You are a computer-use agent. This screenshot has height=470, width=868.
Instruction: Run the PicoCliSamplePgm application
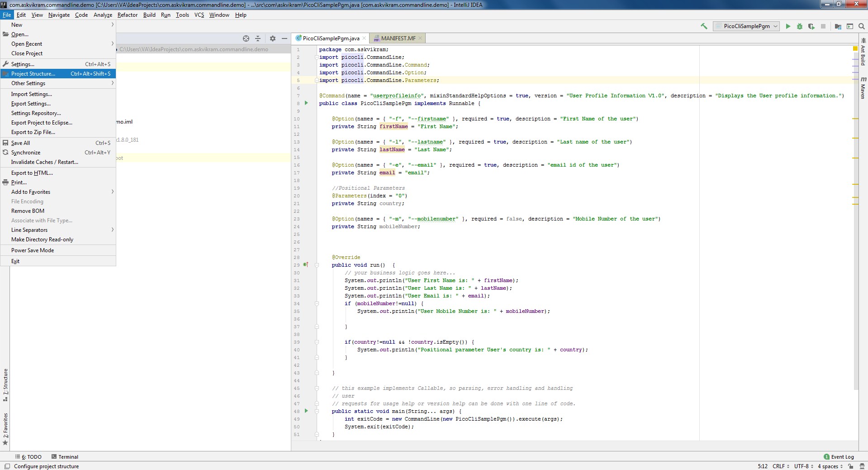tap(788, 26)
